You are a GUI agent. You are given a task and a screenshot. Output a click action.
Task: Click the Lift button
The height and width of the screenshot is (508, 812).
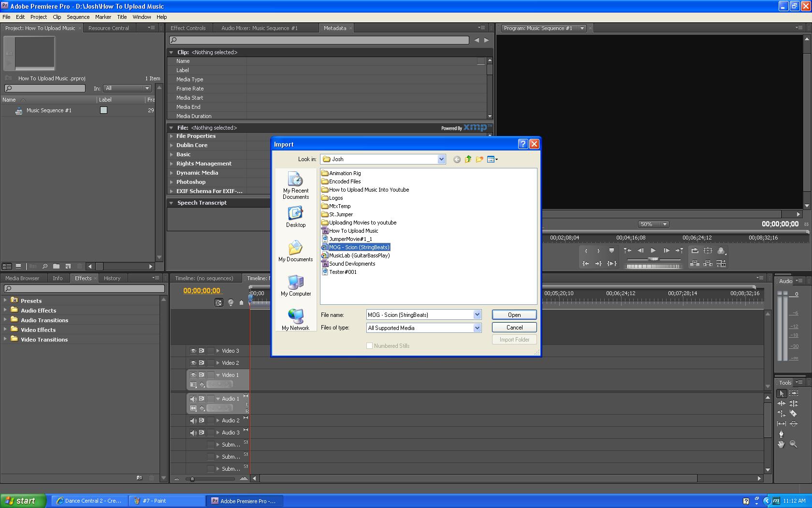pos(695,263)
